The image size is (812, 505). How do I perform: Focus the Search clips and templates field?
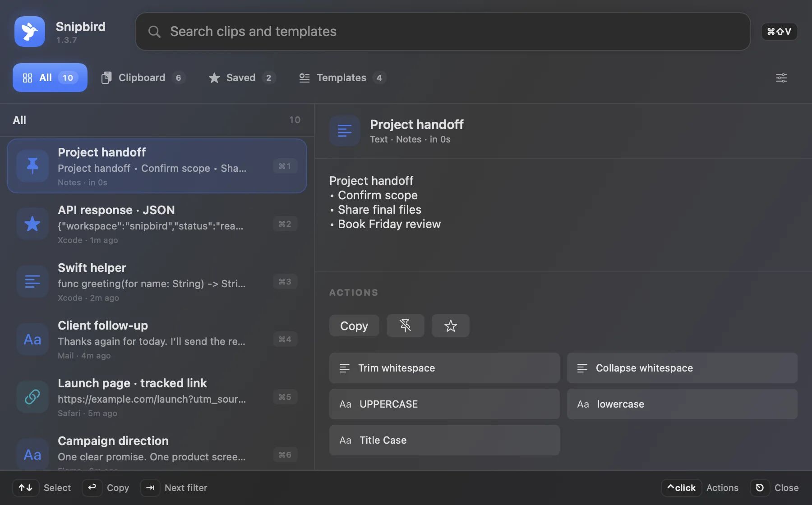443,32
